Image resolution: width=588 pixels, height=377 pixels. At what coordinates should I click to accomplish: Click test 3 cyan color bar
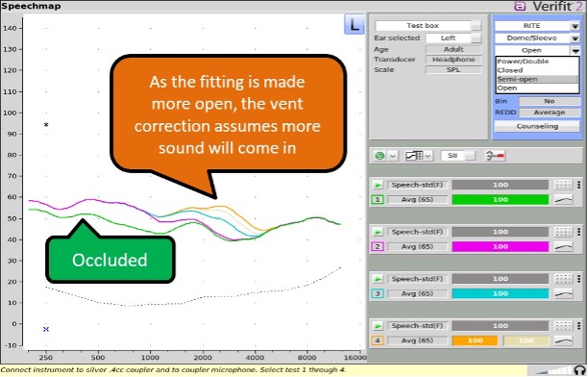click(x=501, y=293)
